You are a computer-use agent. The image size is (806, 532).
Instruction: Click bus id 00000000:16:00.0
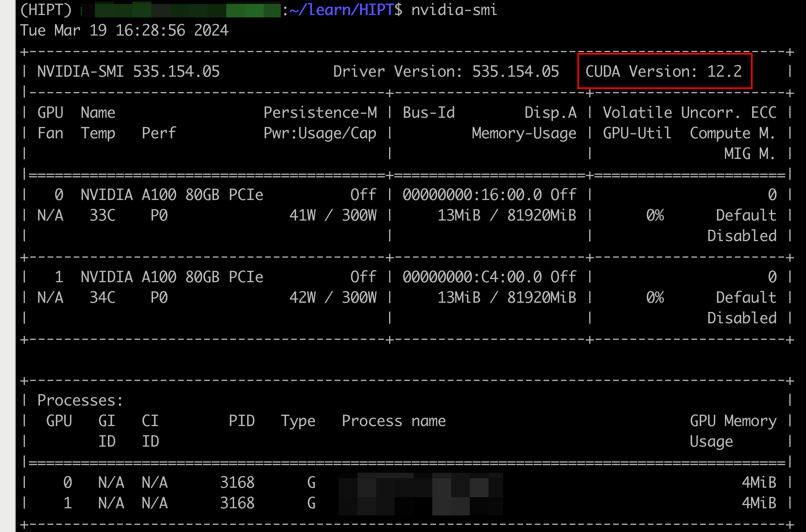472,195
